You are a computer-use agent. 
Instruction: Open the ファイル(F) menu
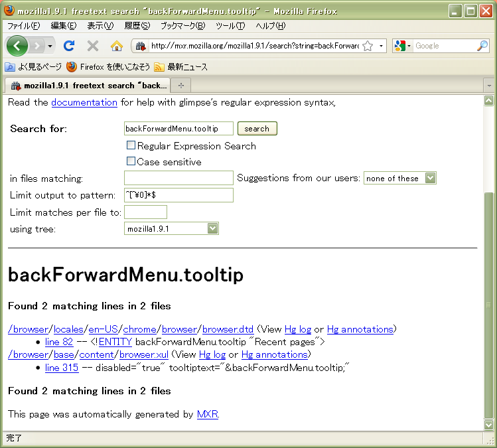[23, 26]
